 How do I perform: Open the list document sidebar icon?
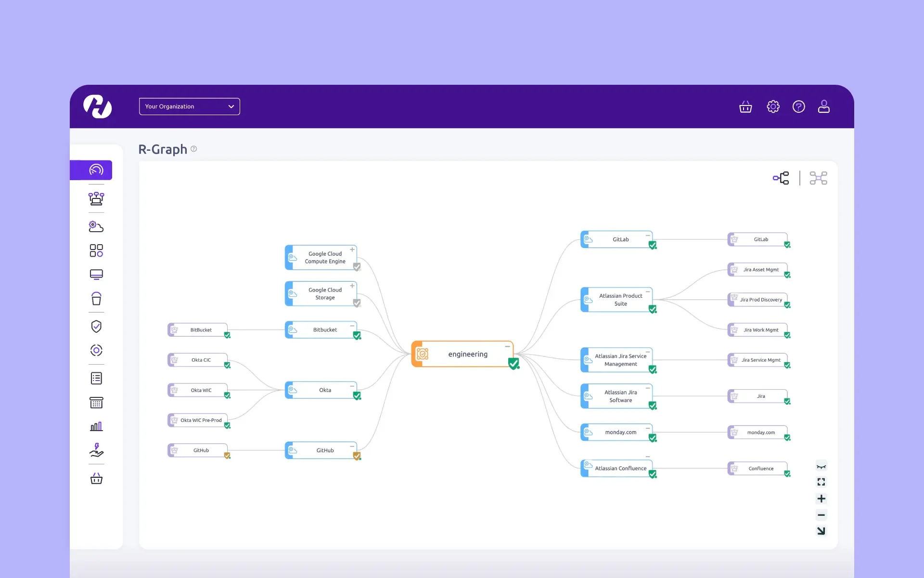(96, 379)
